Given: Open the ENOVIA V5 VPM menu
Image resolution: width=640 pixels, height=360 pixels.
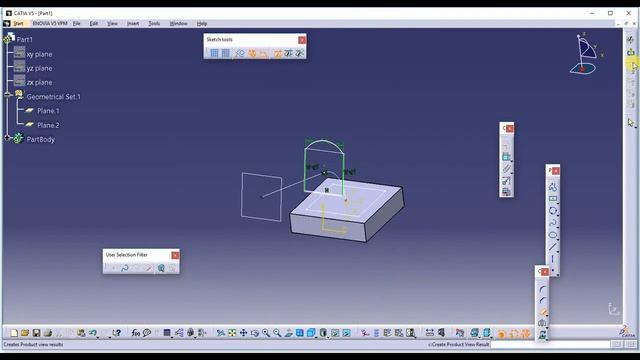Looking at the screenshot, I should click(50, 24).
